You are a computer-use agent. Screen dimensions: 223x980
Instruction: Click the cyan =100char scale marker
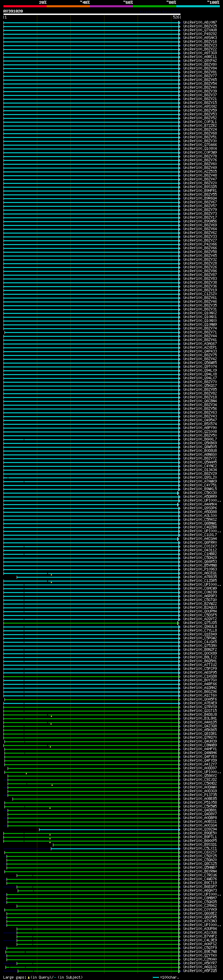155,977
